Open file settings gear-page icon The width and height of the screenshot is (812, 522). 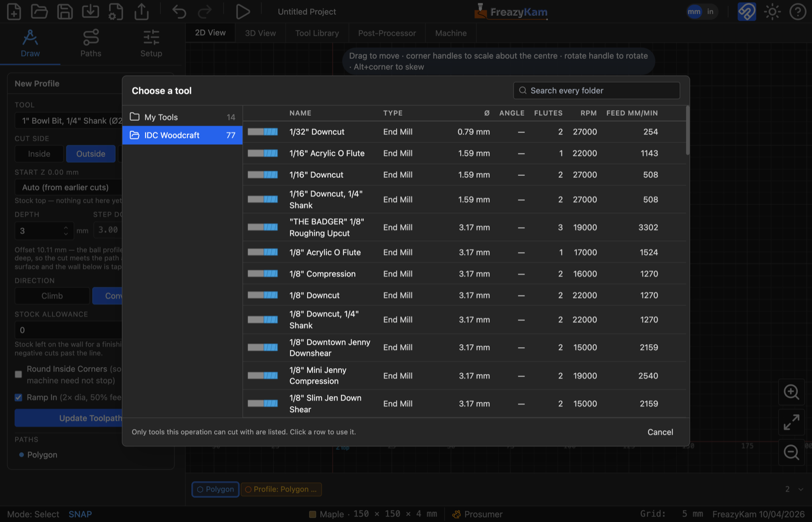(116, 12)
